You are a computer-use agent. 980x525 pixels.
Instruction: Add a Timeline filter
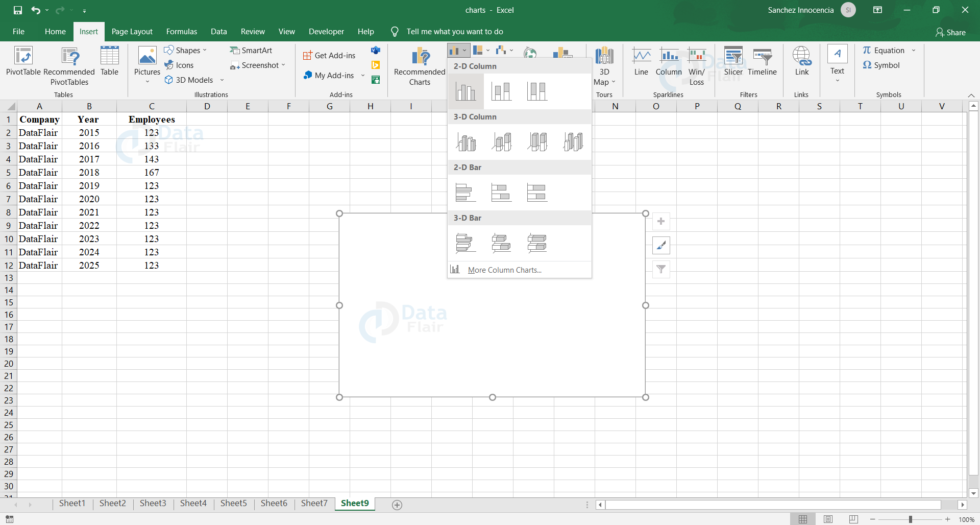point(762,61)
